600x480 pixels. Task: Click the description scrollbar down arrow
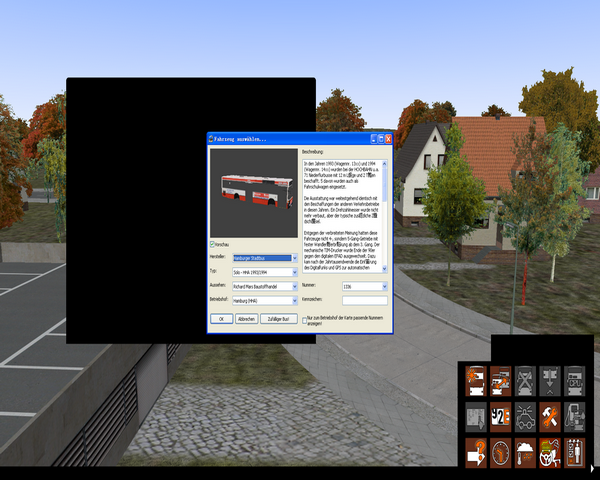point(385,269)
